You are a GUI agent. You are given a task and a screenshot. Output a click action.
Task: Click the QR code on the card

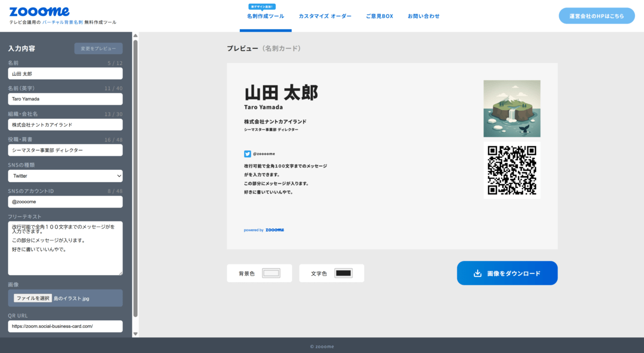[x=511, y=170]
